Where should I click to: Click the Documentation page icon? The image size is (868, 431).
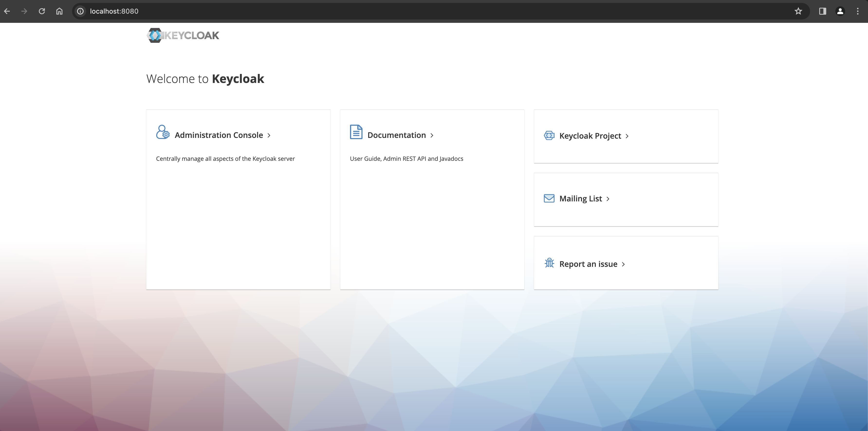pyautogui.click(x=356, y=132)
